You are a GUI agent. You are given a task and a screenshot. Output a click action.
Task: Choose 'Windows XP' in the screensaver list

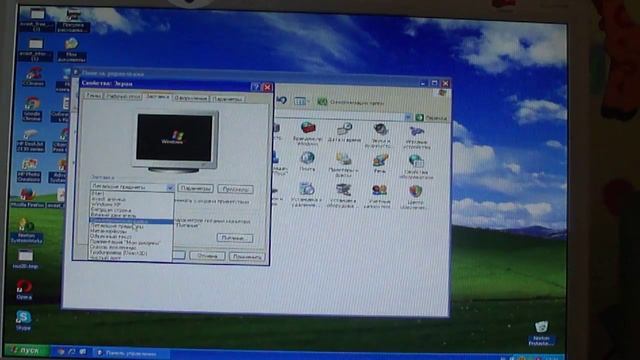pyautogui.click(x=131, y=204)
